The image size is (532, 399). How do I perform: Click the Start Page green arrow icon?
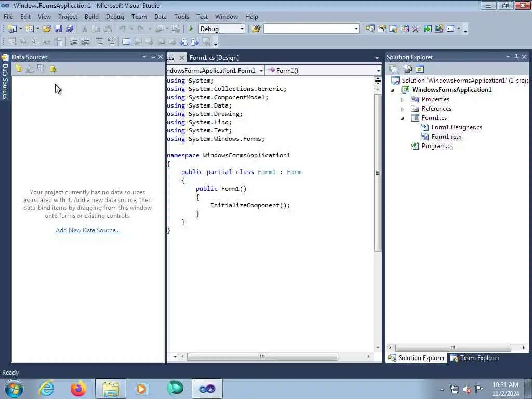pyautogui.click(x=428, y=29)
